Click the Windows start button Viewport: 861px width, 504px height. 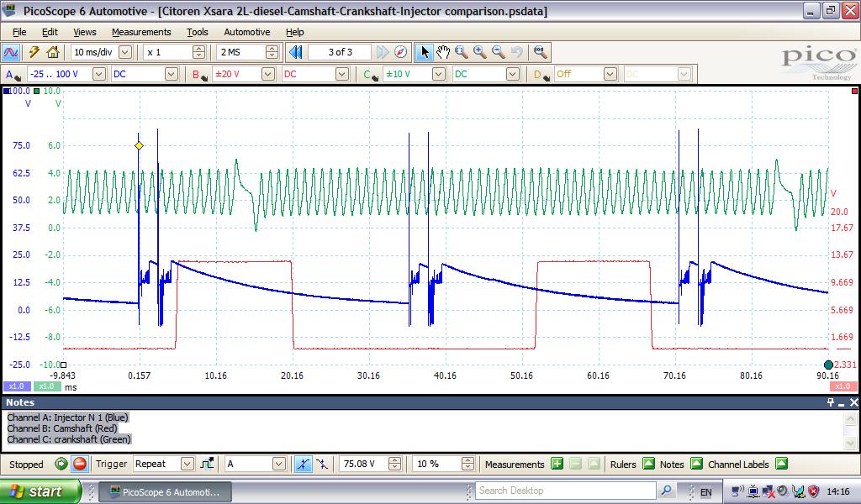[x=40, y=491]
